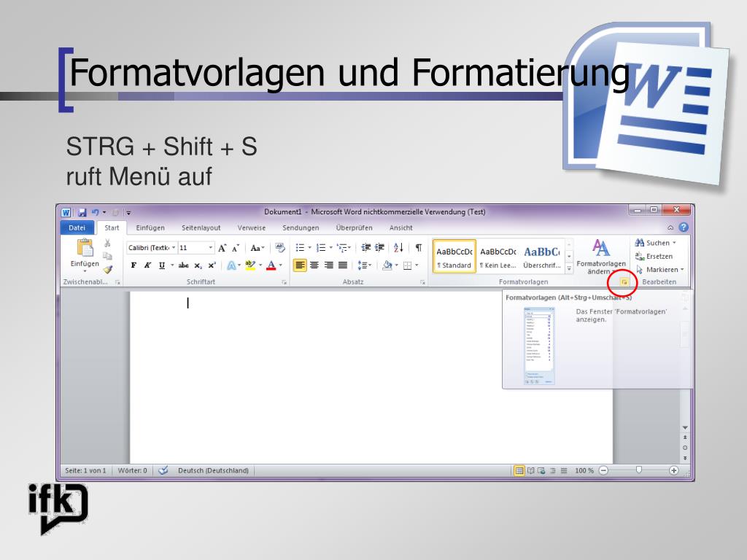Move the zoom slider handle

pos(639,470)
